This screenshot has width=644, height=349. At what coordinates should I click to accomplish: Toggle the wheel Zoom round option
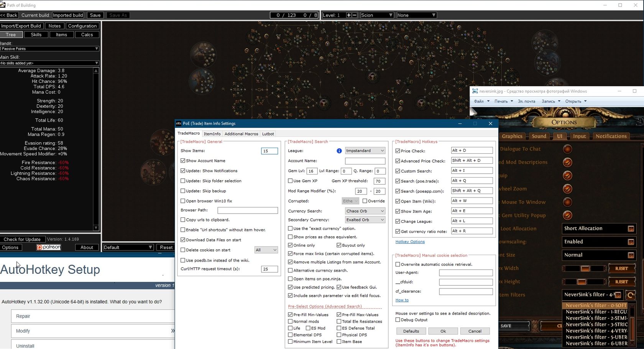(x=567, y=189)
